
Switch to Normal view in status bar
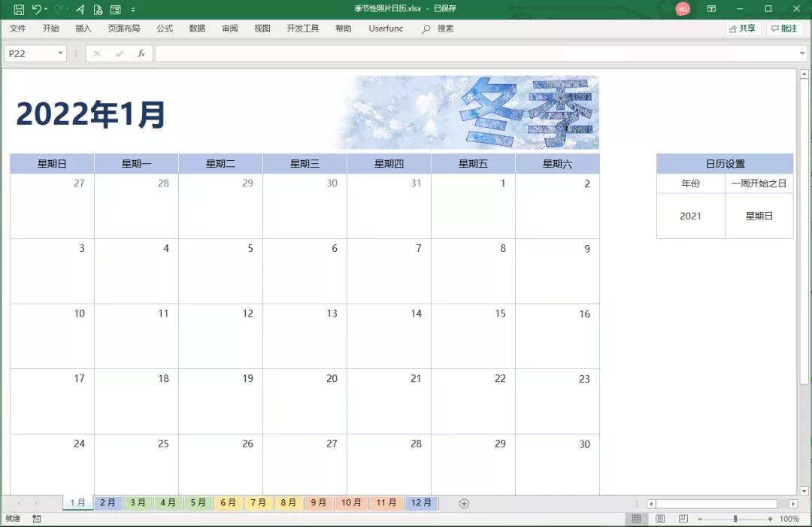pos(637,518)
